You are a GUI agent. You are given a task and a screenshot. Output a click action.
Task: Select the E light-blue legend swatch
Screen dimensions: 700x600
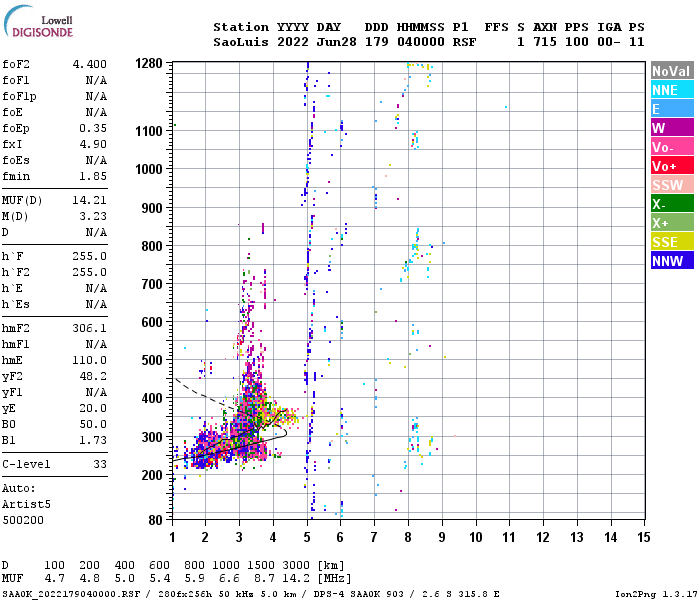672,109
